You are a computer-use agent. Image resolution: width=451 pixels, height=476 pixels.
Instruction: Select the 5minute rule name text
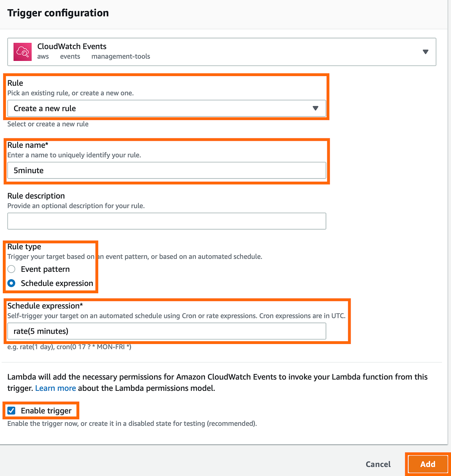pyautogui.click(x=28, y=170)
